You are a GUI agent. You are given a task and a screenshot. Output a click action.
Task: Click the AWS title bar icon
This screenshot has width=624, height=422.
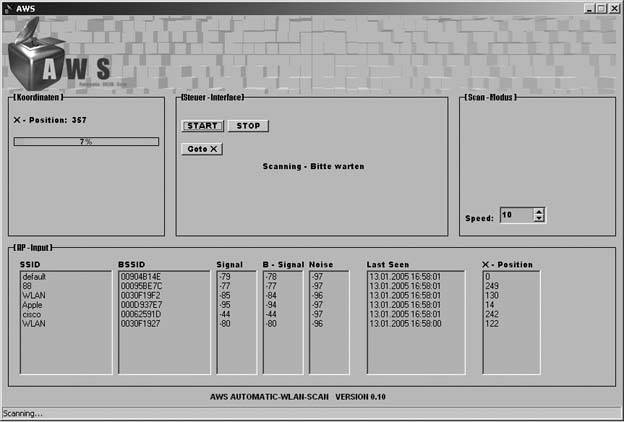coord(8,7)
